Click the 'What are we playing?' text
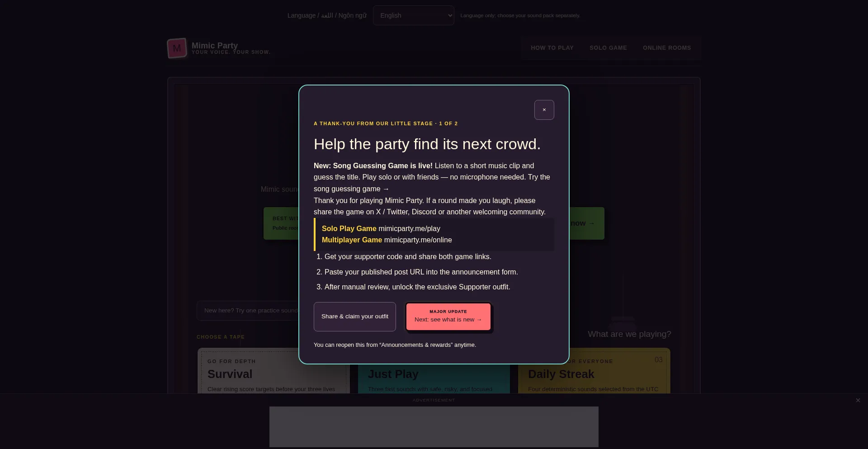868x449 pixels. pos(629,334)
